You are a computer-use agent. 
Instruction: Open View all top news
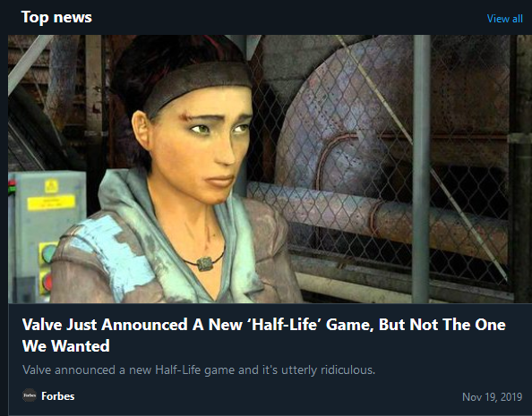[x=504, y=19]
